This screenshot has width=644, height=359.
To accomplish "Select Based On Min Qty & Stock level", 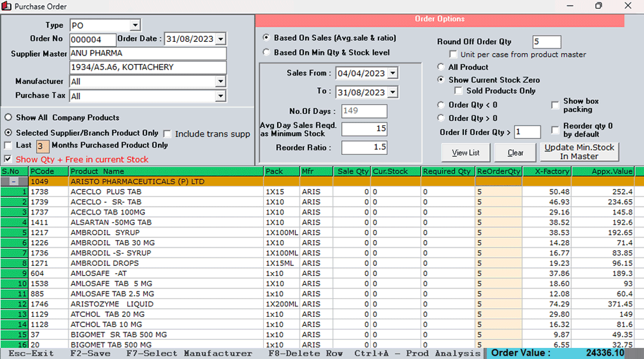I will 267,52.
